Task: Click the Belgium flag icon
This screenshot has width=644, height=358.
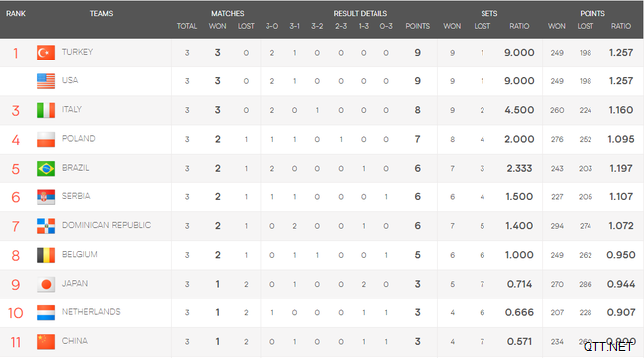Action: coord(46,255)
